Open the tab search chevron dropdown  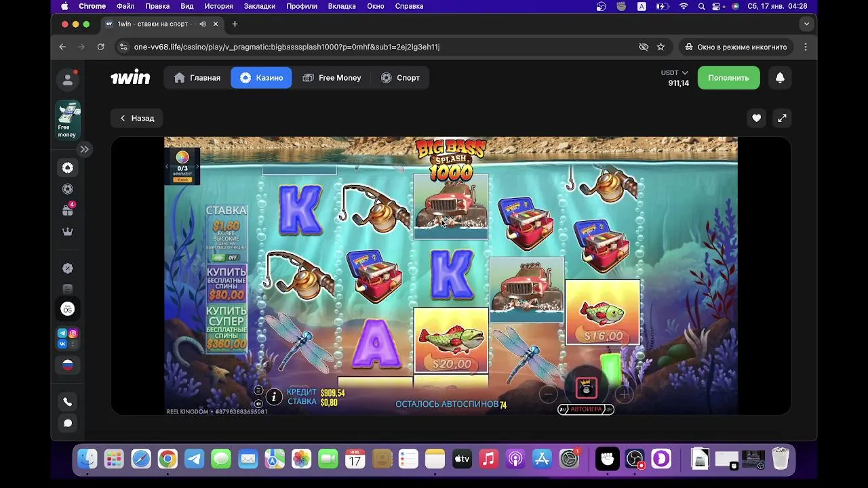pos(806,24)
